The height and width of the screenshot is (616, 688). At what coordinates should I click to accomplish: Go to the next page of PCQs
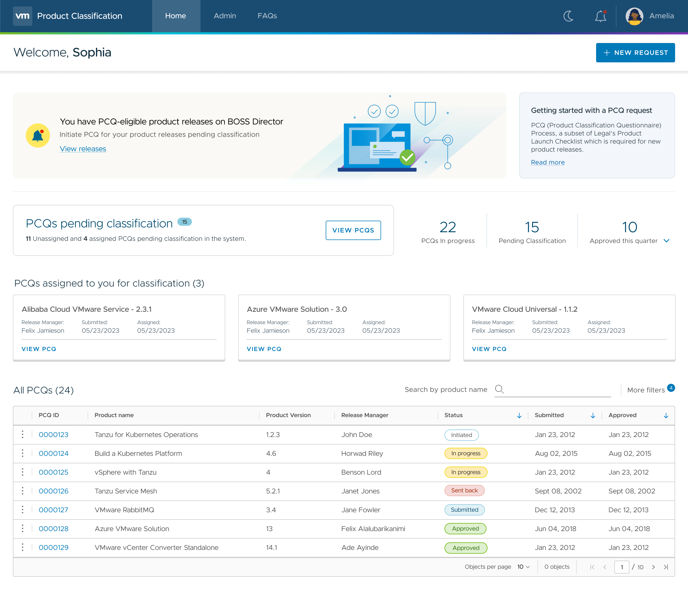pos(654,567)
